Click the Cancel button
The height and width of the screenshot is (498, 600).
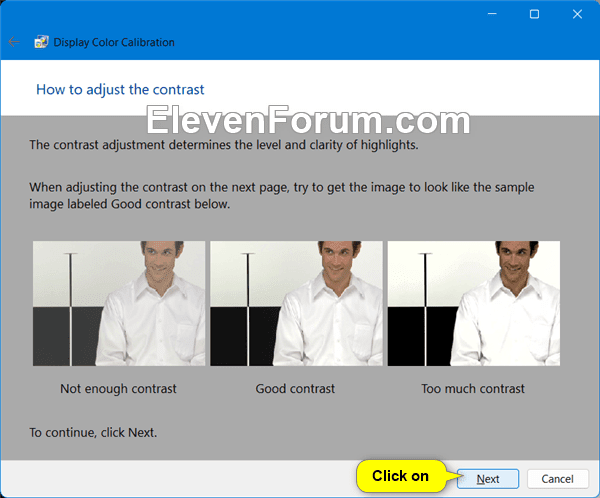coord(557,478)
